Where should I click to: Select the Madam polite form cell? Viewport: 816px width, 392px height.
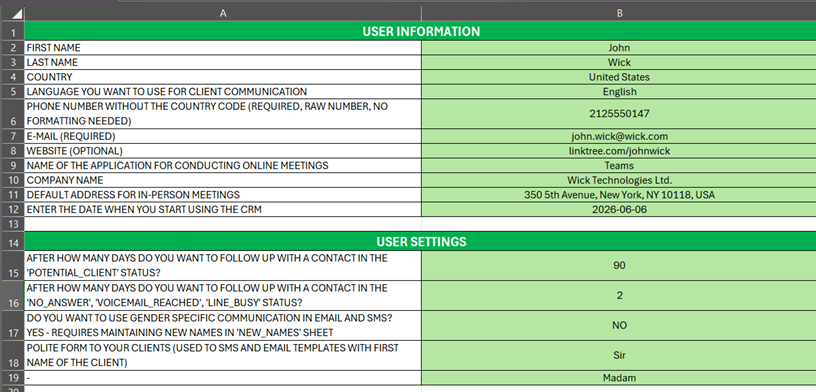click(619, 378)
